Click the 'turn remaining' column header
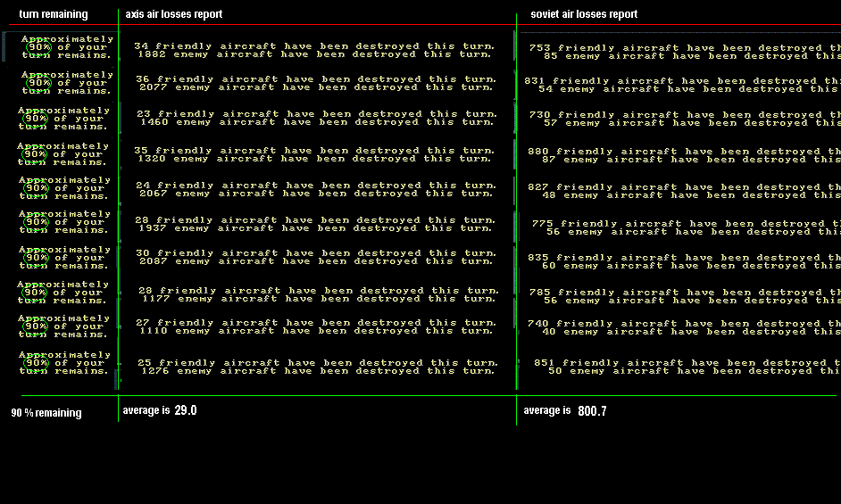This screenshot has width=841, height=504. (x=53, y=14)
